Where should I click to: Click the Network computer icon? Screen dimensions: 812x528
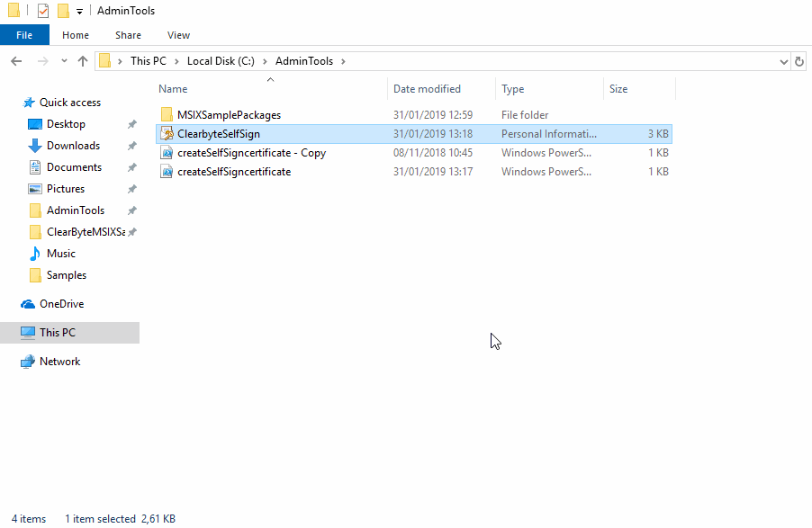(27, 362)
